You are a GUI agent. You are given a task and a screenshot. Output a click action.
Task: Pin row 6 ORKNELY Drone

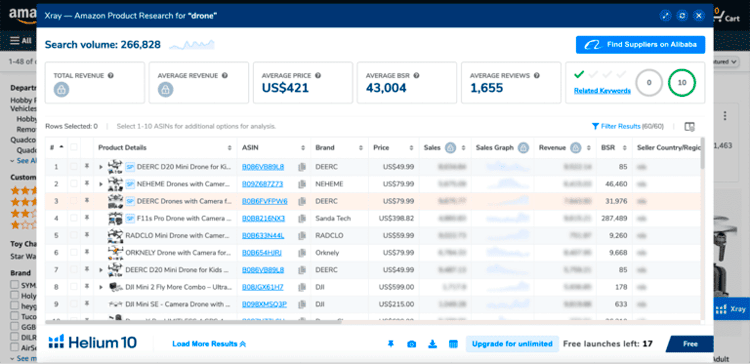coord(87,253)
